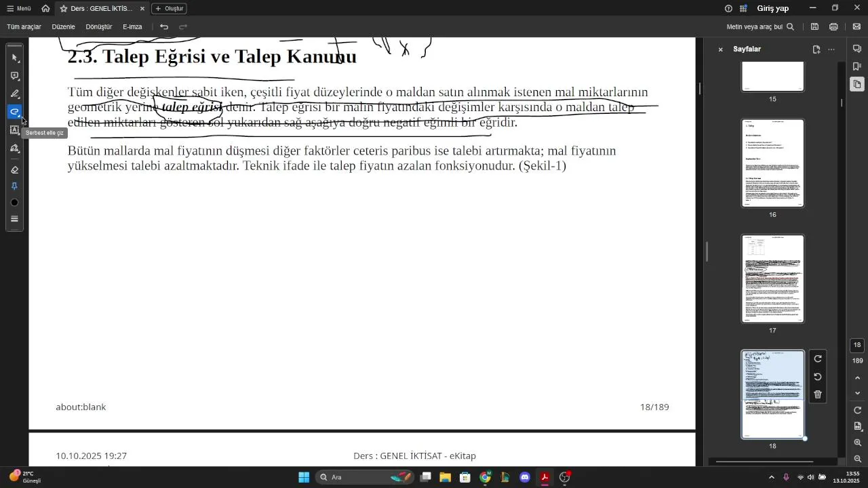Click the insert page icon in Sayfalar

(x=816, y=49)
